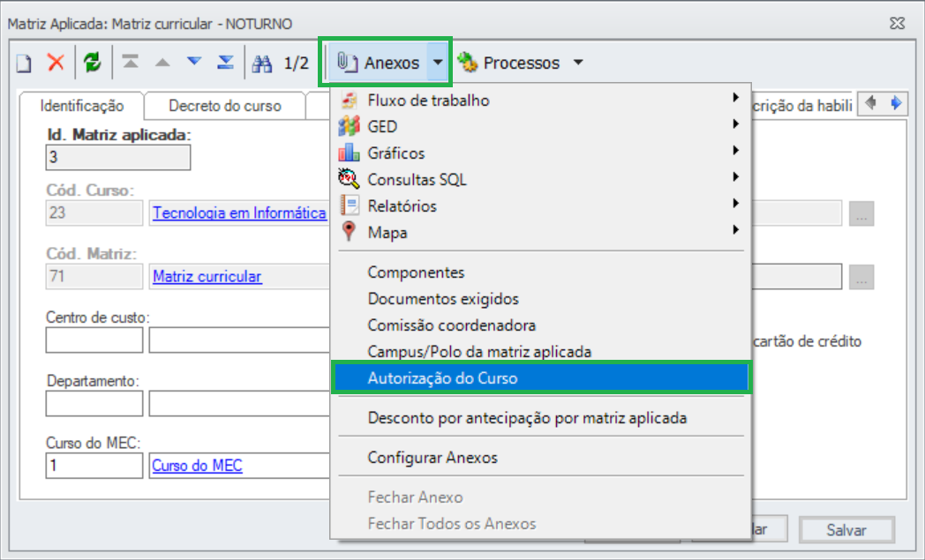Select Campus/Polo da matriz aplicada

click(x=539, y=352)
